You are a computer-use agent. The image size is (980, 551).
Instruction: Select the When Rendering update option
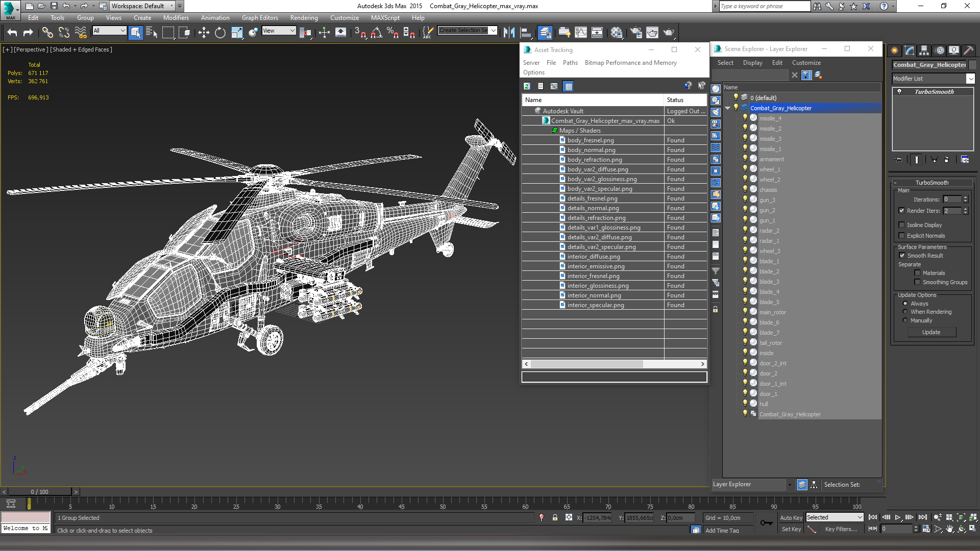[905, 312]
